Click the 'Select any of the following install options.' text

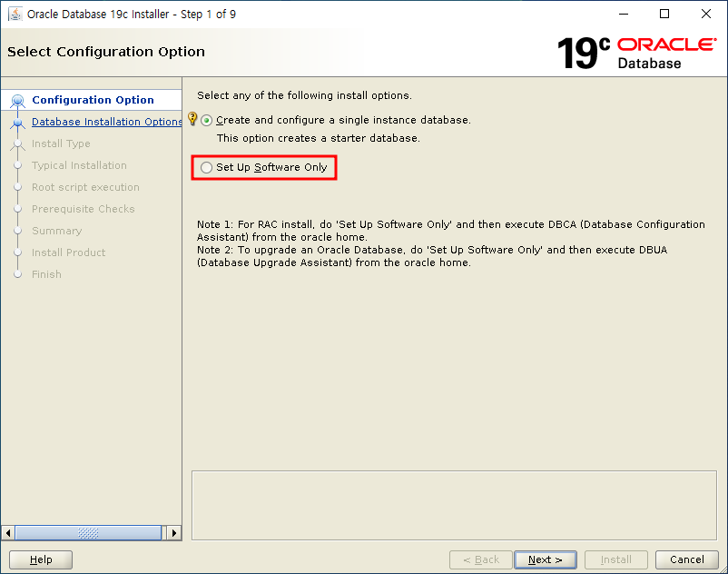tap(305, 95)
